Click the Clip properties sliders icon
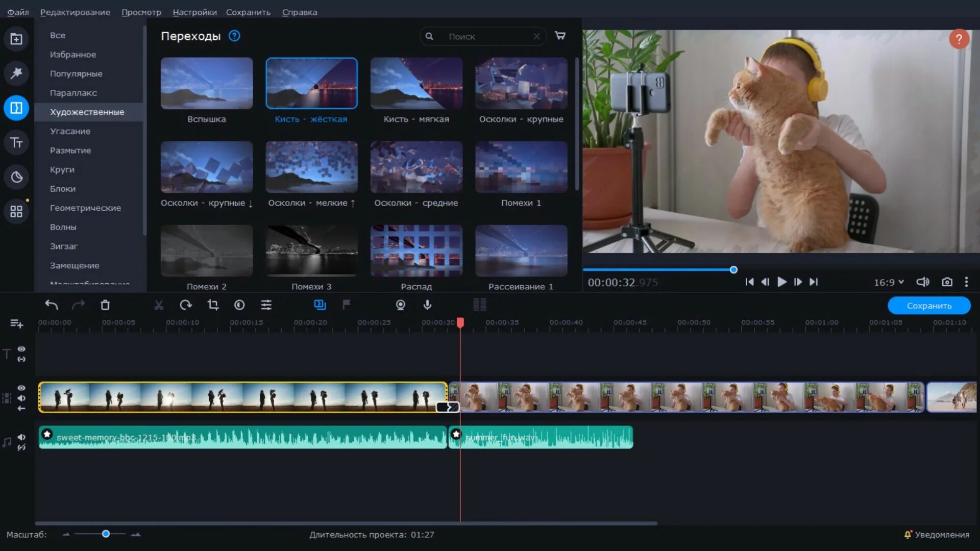The image size is (980, 551). tap(267, 305)
